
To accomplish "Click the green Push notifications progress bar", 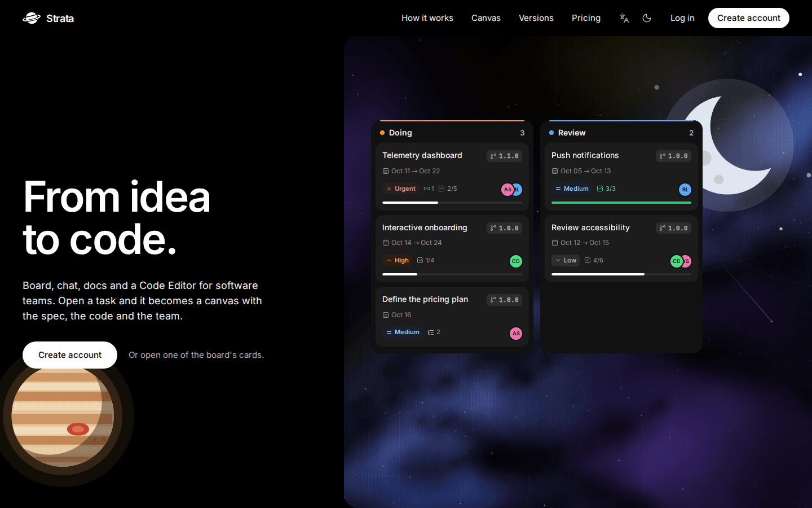I will coord(621,203).
